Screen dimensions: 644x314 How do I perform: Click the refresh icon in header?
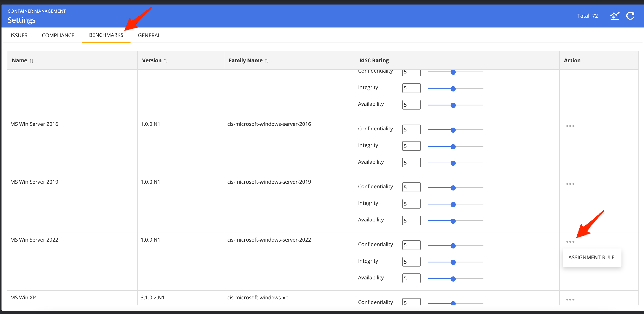(630, 16)
